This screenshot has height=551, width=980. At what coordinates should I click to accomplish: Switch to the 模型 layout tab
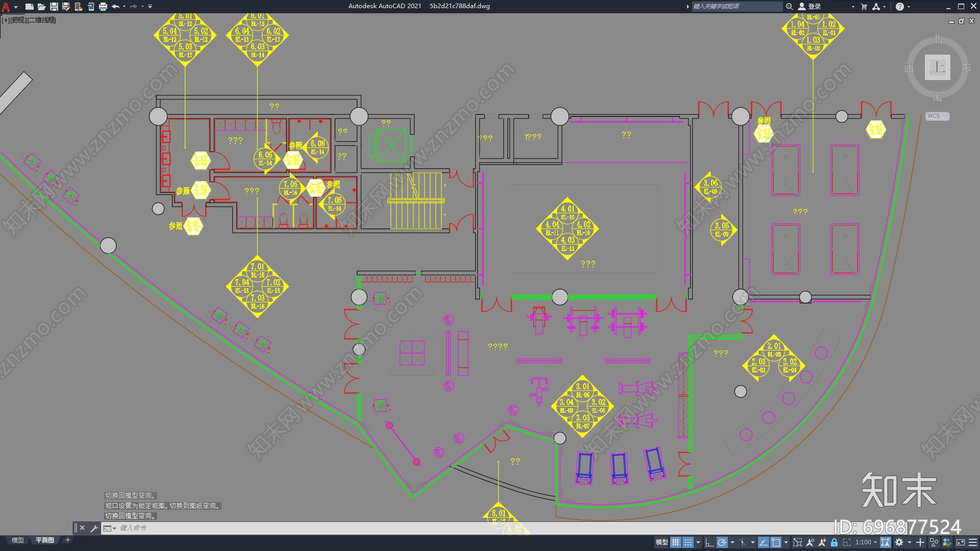click(x=18, y=540)
